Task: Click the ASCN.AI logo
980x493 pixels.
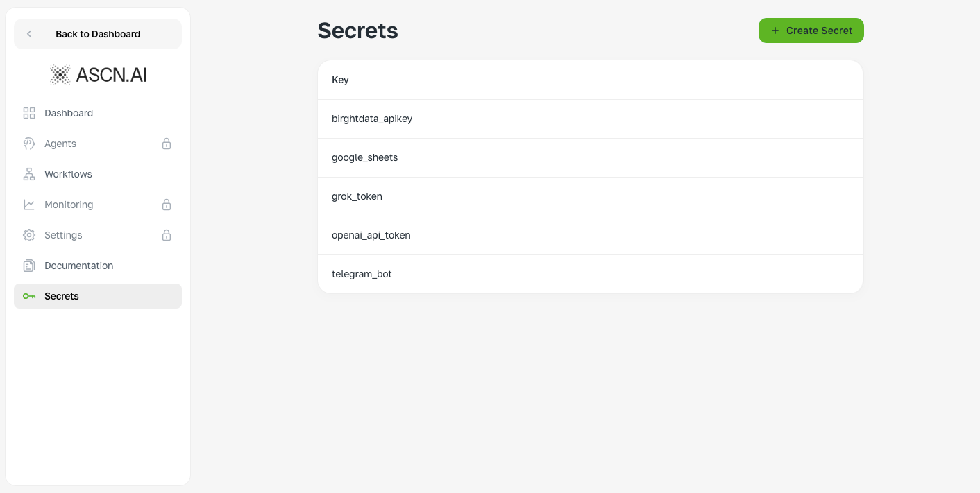Action: pyautogui.click(x=98, y=75)
